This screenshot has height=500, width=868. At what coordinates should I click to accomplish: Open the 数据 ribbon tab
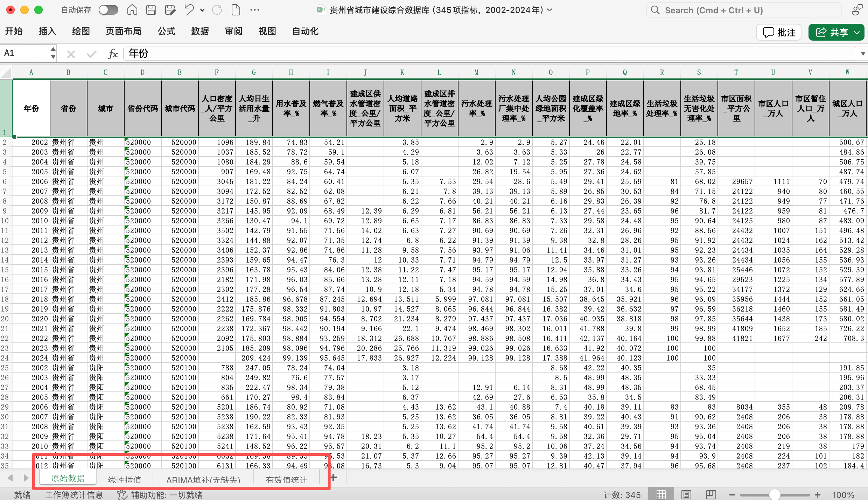[x=200, y=32]
